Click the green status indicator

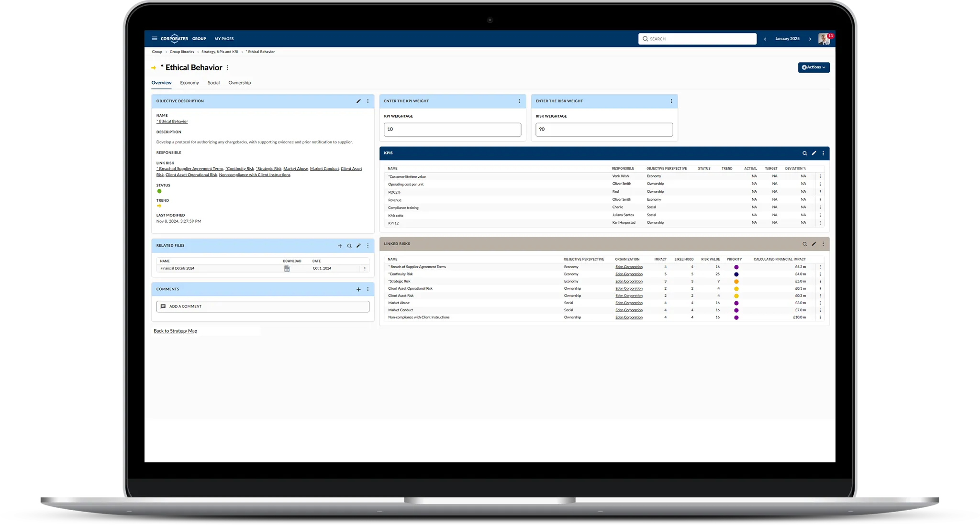coord(159,191)
